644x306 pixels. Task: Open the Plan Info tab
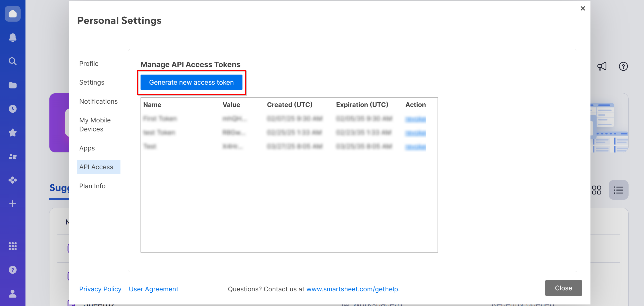(92, 186)
